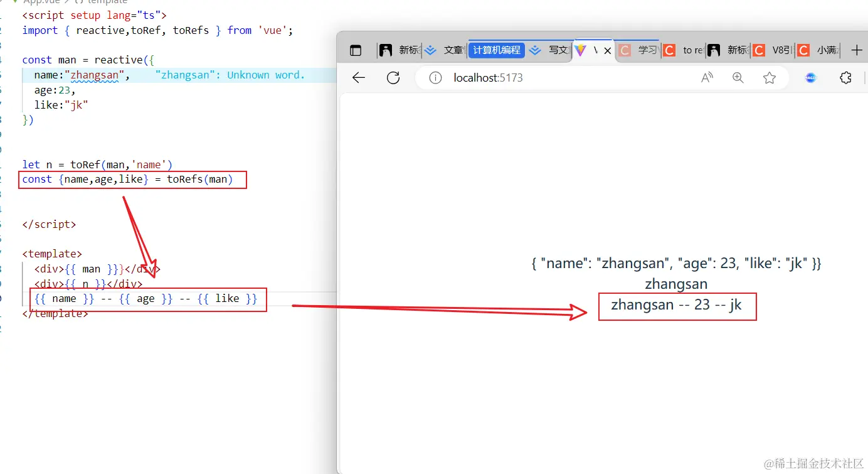Open a new browser tab with plus

tap(857, 50)
